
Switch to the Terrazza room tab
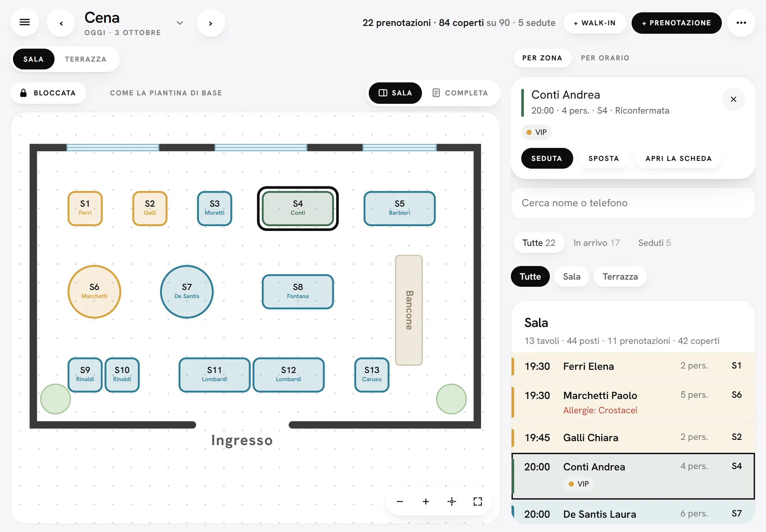click(86, 59)
